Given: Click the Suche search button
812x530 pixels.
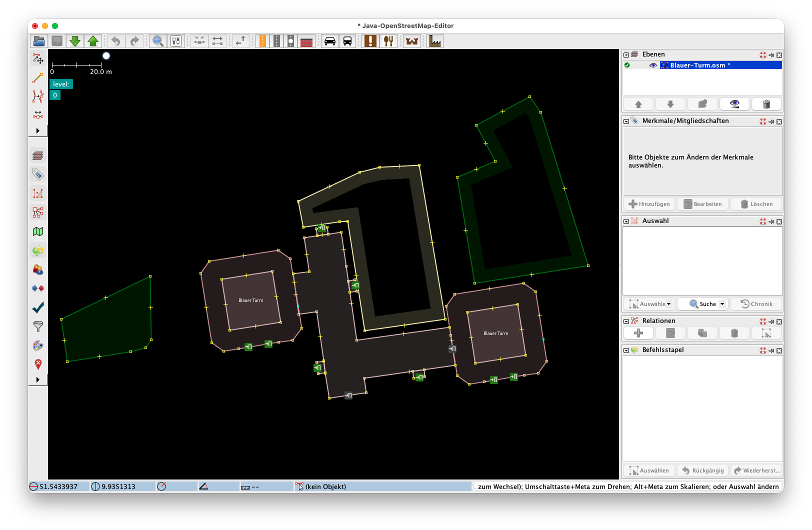Looking at the screenshot, I should [702, 304].
